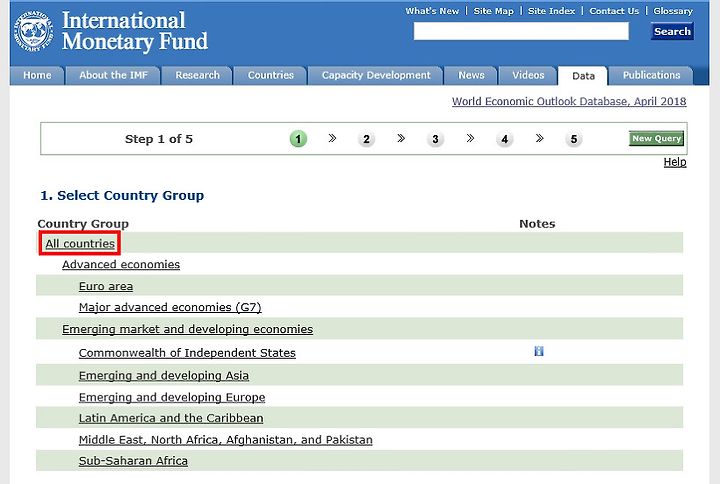This screenshot has height=484, width=720.
Task: Go to step 3 circle
Action: (435, 139)
